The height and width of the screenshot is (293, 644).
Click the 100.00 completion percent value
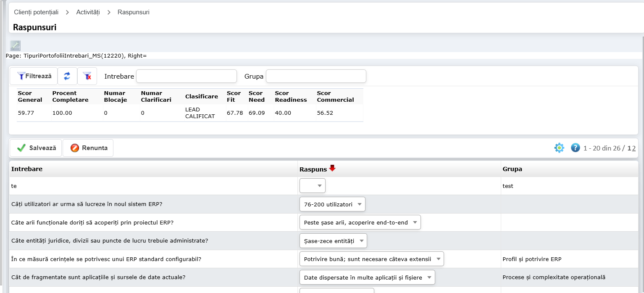point(62,113)
